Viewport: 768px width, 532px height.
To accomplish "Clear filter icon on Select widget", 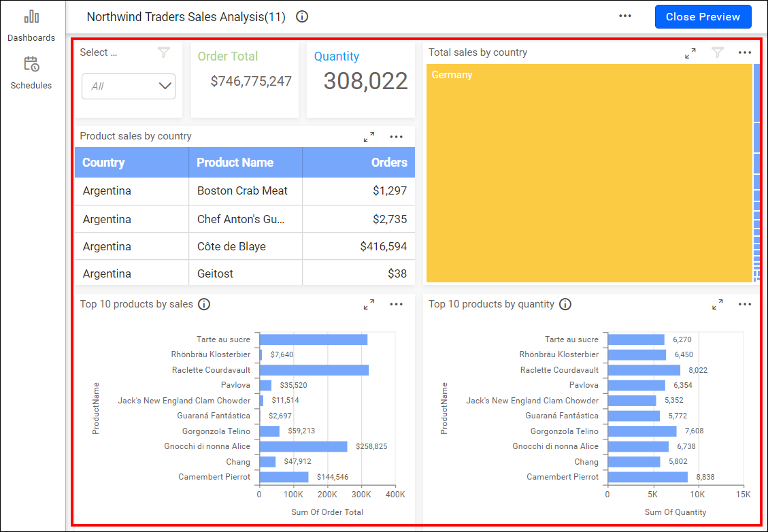I will point(164,52).
